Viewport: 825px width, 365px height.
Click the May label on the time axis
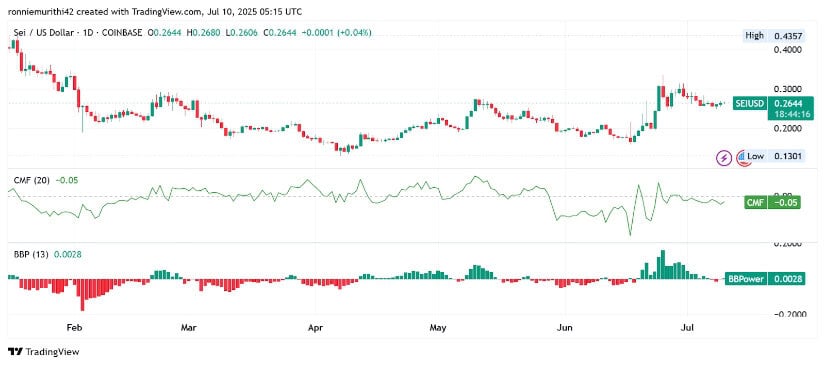tap(438, 328)
